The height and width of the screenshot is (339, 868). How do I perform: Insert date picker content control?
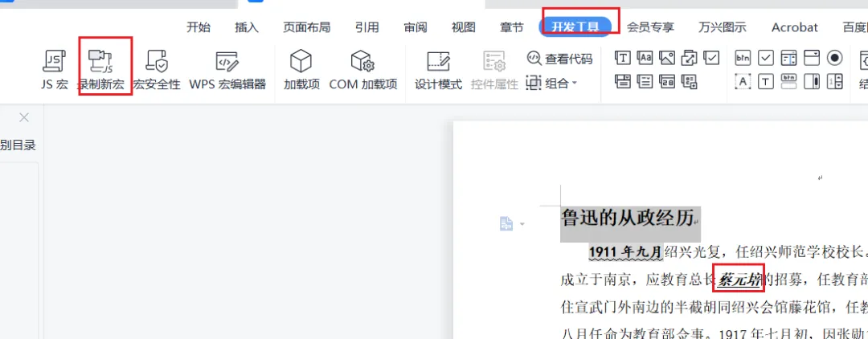tap(667, 82)
